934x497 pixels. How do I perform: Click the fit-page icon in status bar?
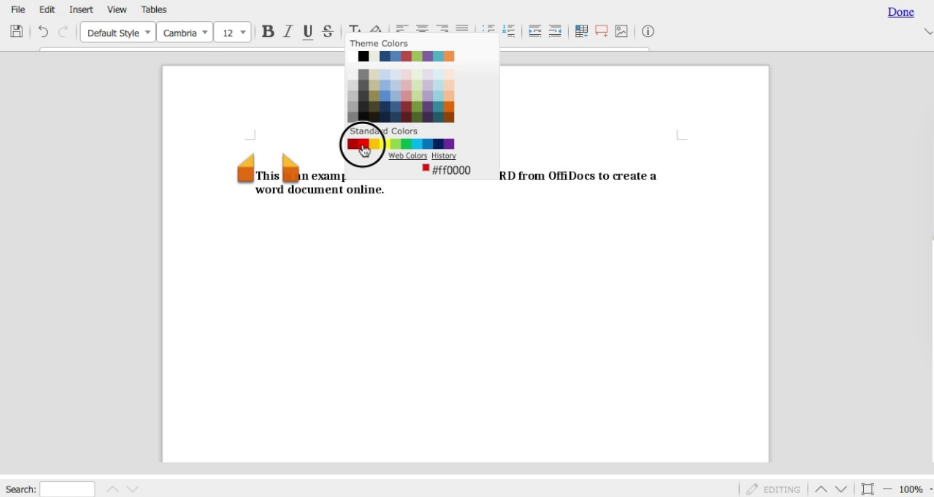pos(867,489)
